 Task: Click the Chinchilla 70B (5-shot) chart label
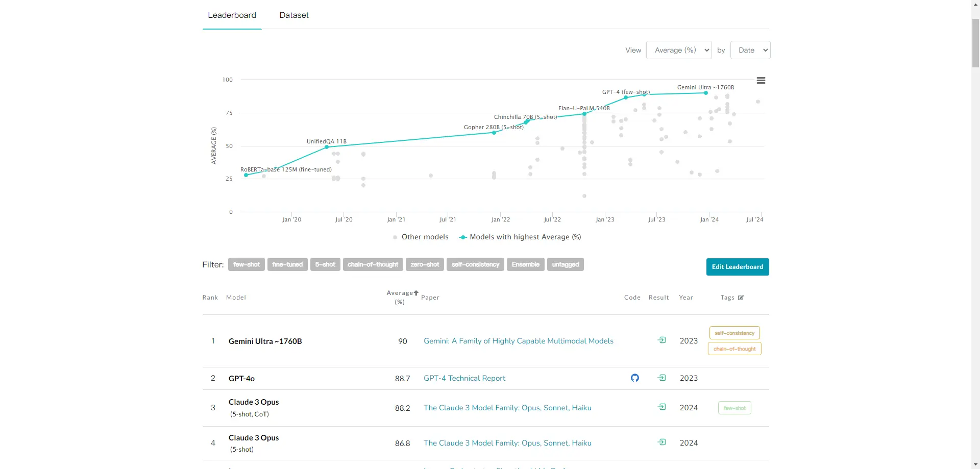[525, 117]
